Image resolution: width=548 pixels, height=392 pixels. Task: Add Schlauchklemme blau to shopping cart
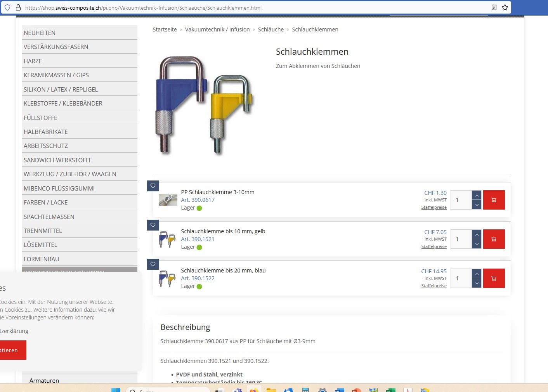494,278
